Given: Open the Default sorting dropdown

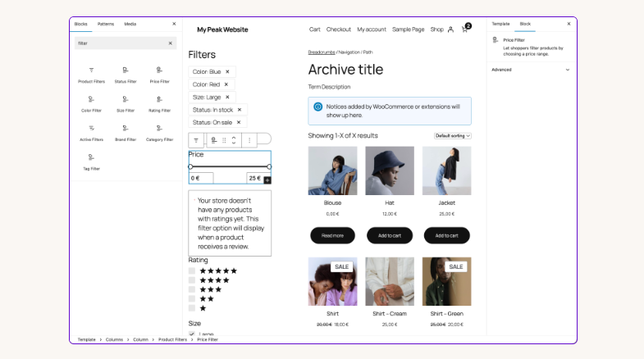Looking at the screenshot, I should click(452, 135).
